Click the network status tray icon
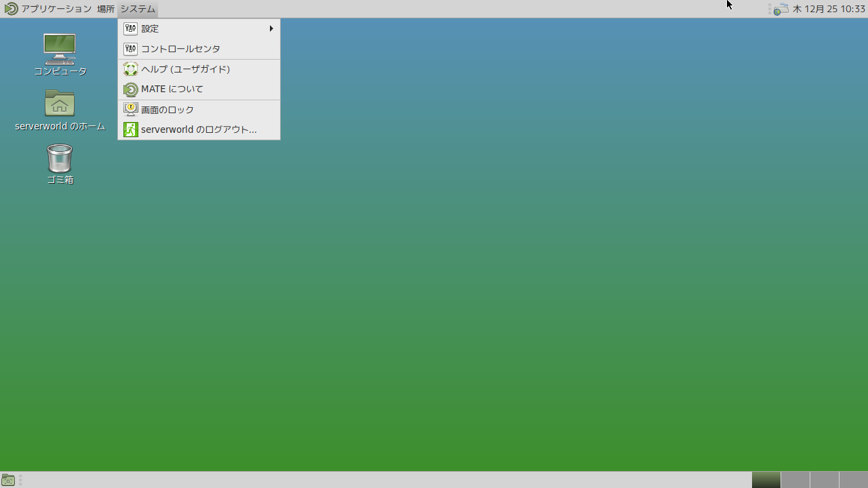Viewport: 868px width, 488px height. 781,9
